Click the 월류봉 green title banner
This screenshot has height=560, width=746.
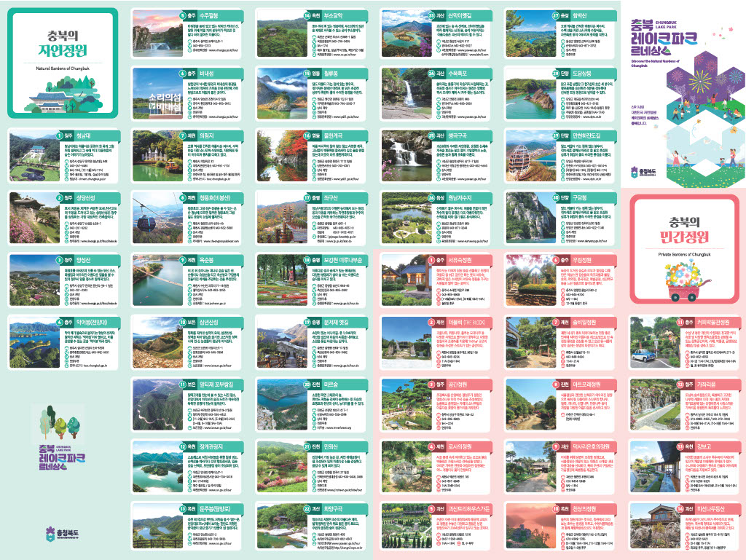(x=332, y=74)
